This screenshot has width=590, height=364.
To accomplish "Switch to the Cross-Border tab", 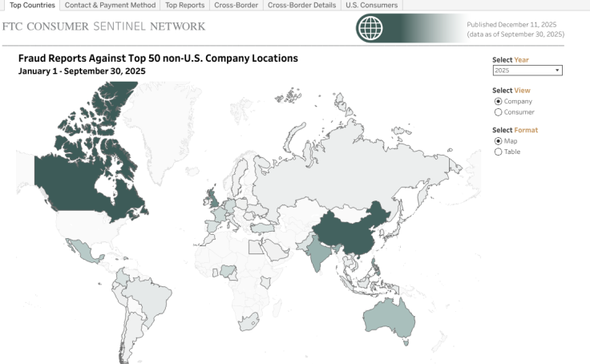I will (236, 6).
